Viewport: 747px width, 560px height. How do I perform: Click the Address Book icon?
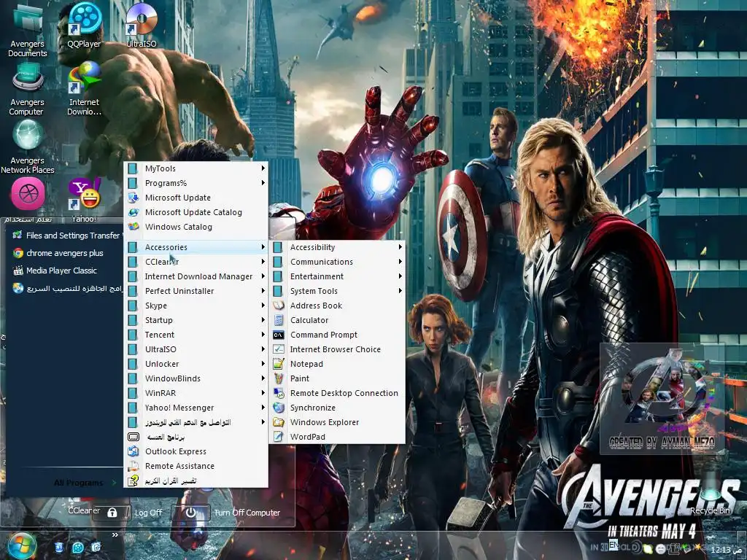tap(279, 306)
